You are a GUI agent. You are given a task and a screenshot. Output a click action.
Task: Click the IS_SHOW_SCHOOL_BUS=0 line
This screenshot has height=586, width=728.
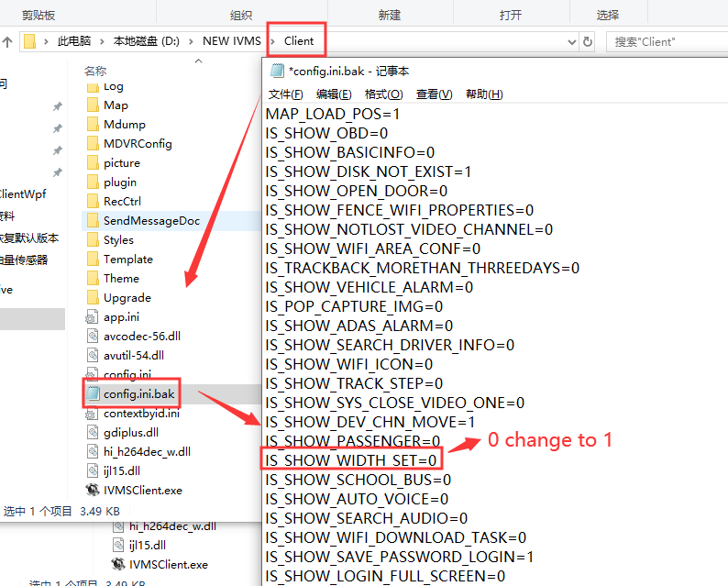coord(358,480)
